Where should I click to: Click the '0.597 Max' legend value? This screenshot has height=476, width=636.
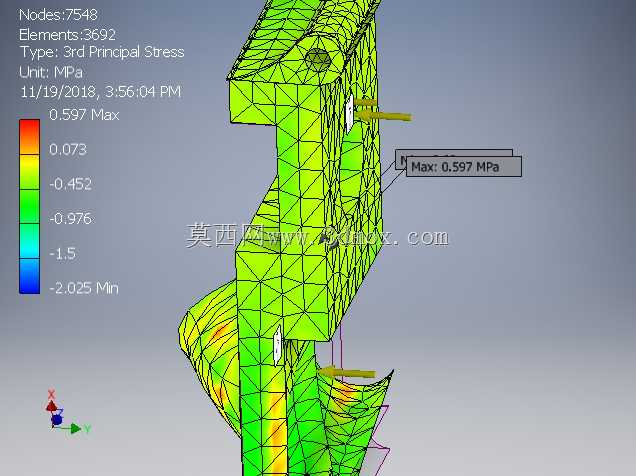84,115
